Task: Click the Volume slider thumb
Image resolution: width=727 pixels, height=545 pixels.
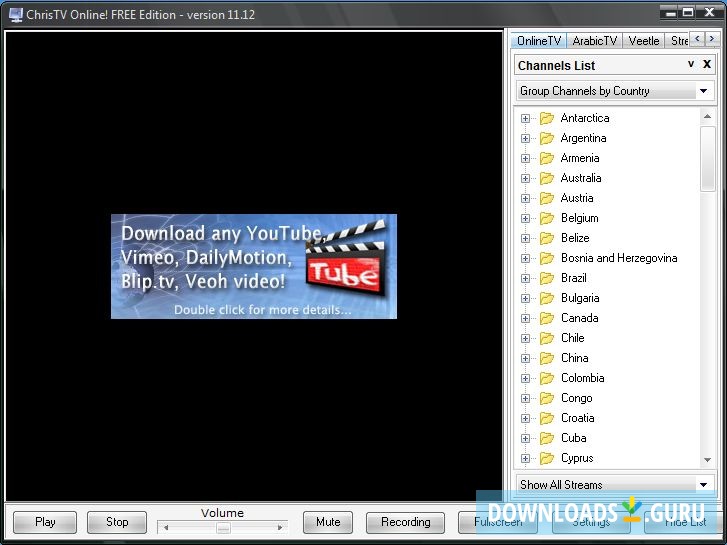Action: [x=223, y=528]
